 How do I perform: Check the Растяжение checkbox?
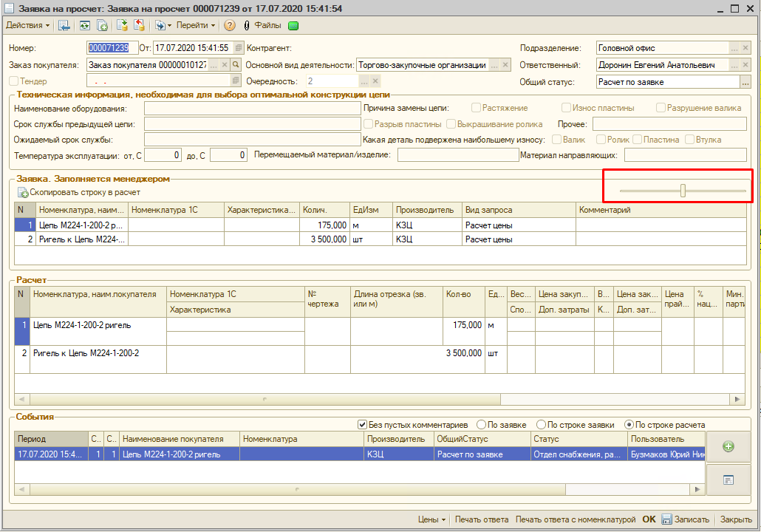(x=476, y=108)
